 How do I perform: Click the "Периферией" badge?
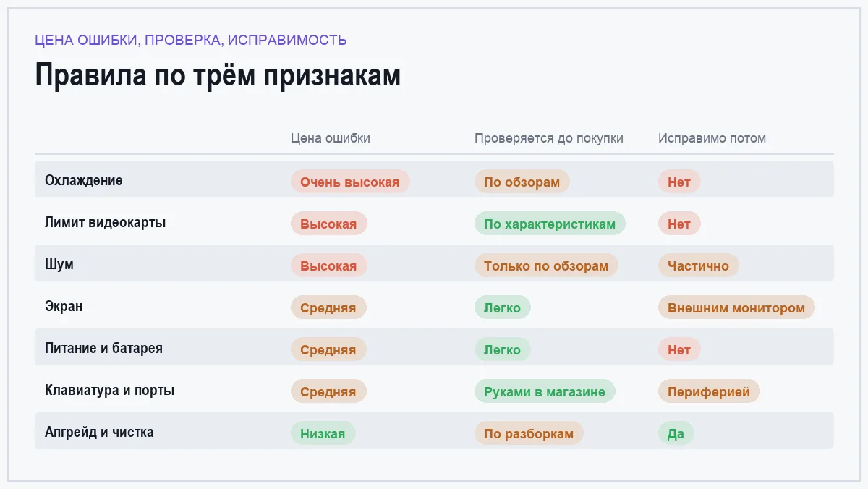(709, 391)
